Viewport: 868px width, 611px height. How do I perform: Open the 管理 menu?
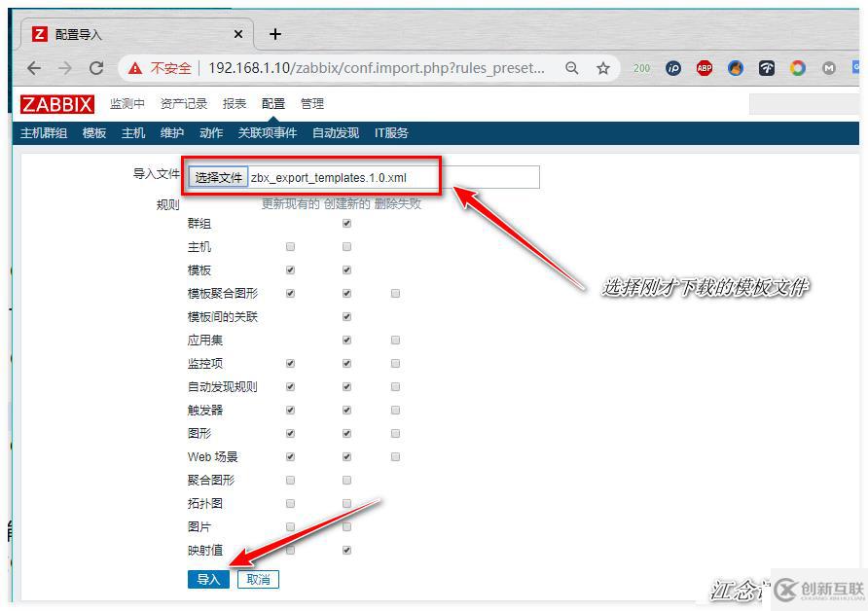click(312, 103)
